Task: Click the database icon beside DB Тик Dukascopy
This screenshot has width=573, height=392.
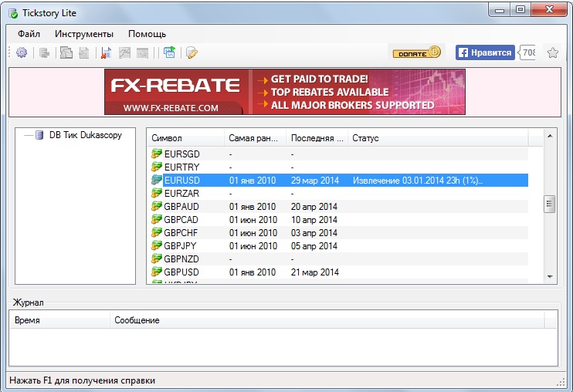Action: (x=39, y=135)
